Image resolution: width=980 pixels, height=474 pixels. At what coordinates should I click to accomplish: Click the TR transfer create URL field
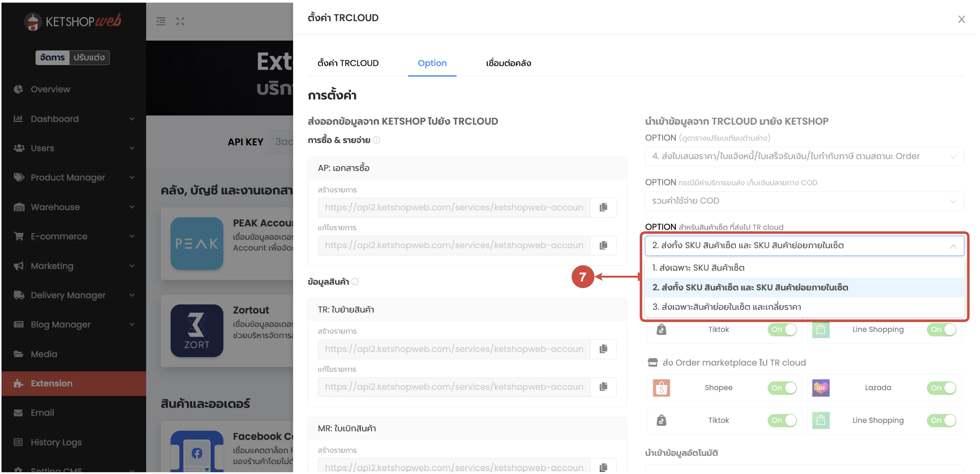[x=454, y=349]
